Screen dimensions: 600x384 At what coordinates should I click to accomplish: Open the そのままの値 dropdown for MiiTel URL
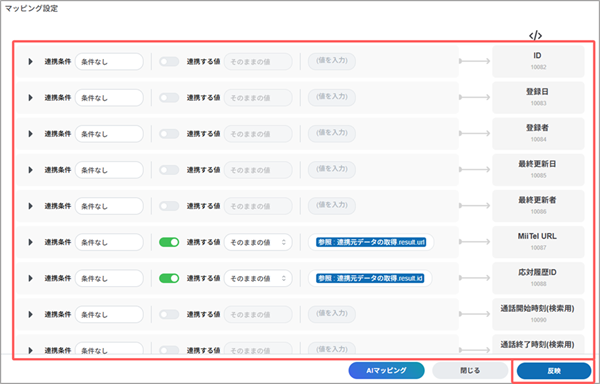[258, 242]
